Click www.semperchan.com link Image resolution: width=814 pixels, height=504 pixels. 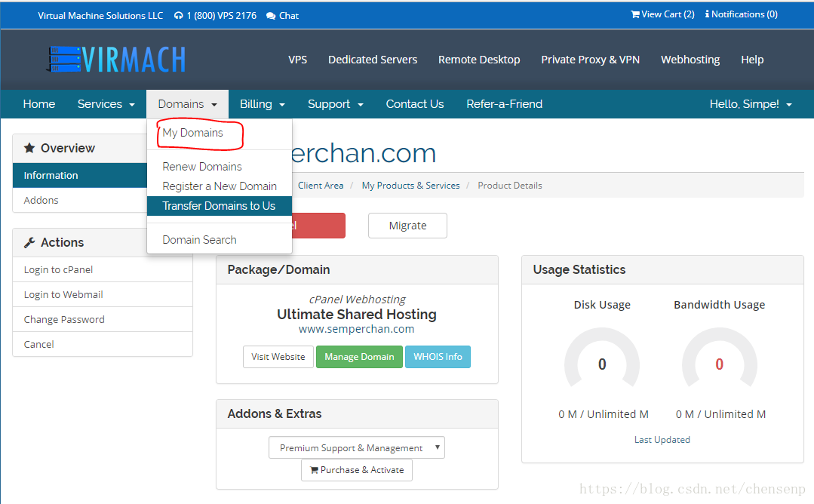[356, 329]
